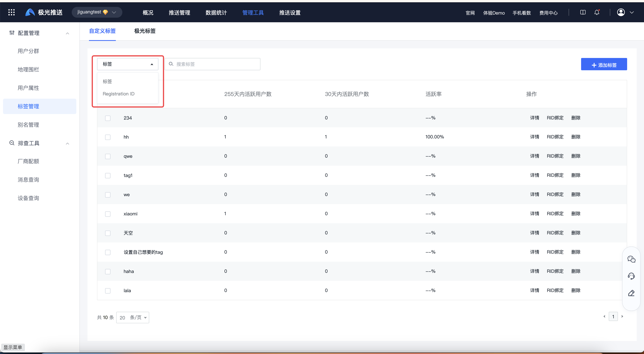This screenshot has height=354, width=644.
Task: Open the jiguangtest app switcher dropdown
Action: (97, 12)
